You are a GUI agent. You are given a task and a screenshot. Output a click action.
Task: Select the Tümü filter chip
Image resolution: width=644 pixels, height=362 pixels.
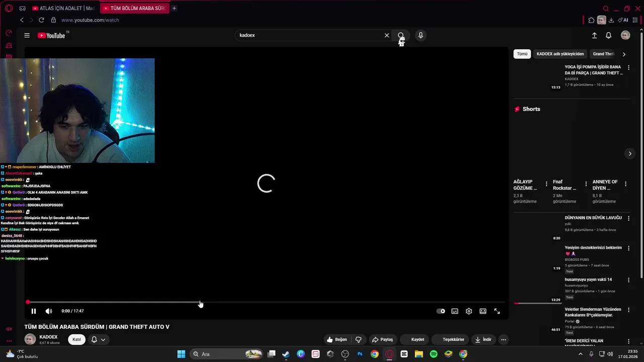tap(522, 54)
